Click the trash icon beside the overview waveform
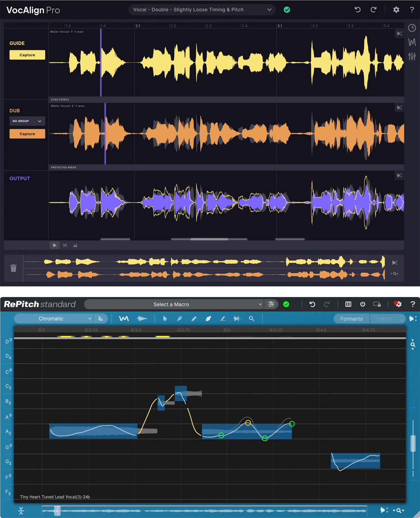The image size is (420, 518). (13, 268)
